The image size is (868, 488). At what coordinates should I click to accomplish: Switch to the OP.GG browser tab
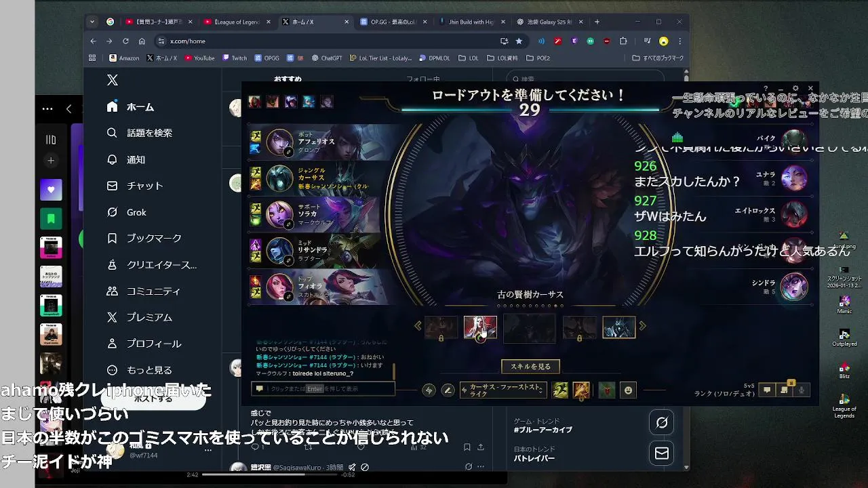(392, 22)
